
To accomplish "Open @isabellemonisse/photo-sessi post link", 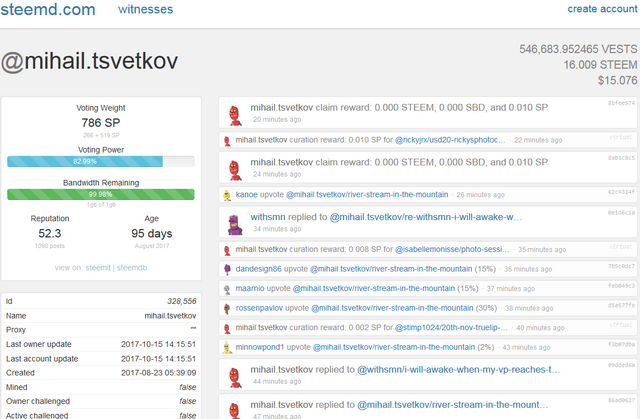I will pos(452,249).
